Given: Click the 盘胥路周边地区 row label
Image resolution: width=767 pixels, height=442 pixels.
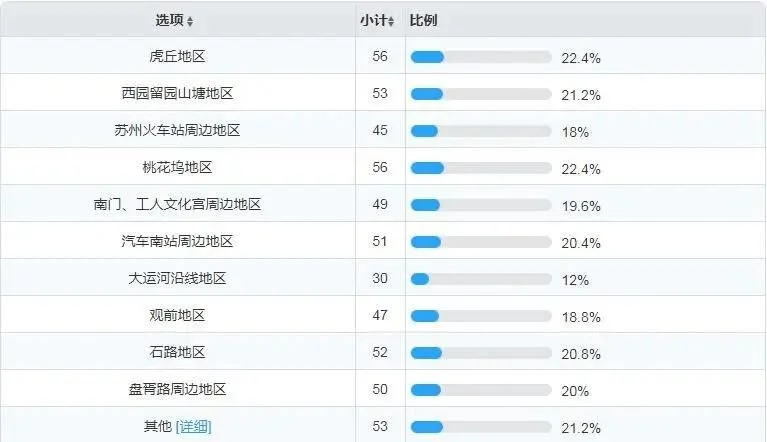Looking at the screenshot, I should tap(177, 389).
